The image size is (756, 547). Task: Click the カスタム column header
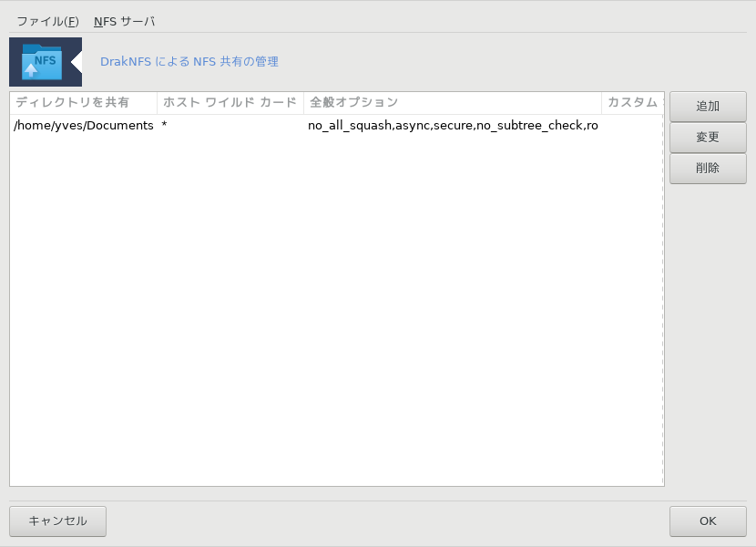pos(632,102)
